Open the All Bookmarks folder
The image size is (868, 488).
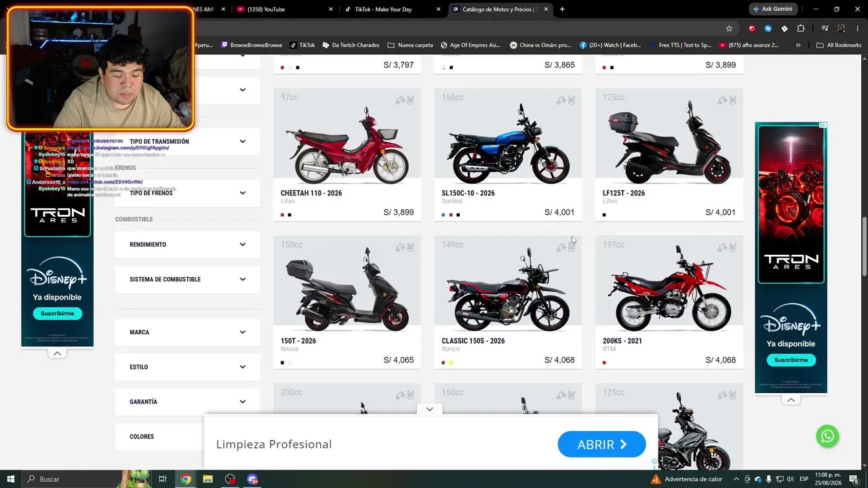(x=839, y=45)
